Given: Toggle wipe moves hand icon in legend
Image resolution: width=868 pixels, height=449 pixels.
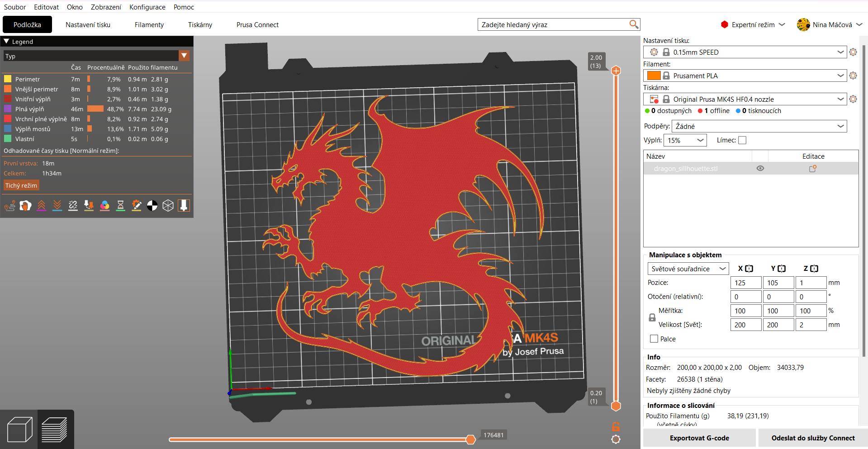Looking at the screenshot, I should click(x=25, y=206).
